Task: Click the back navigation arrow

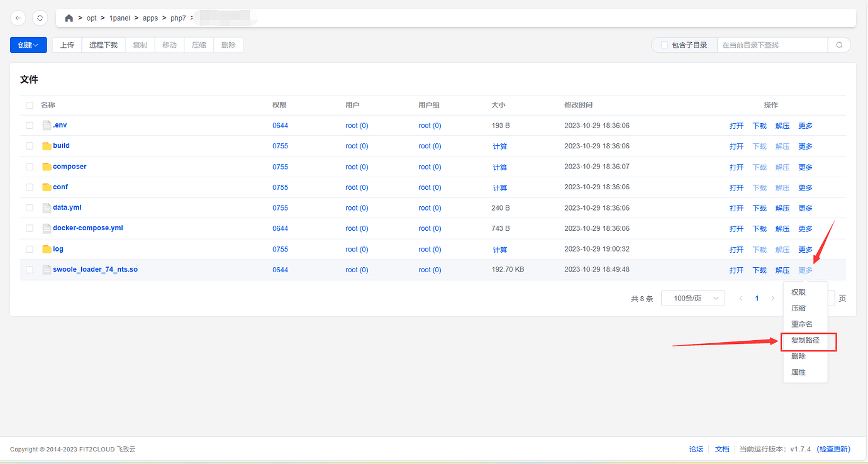Action: pyautogui.click(x=18, y=18)
